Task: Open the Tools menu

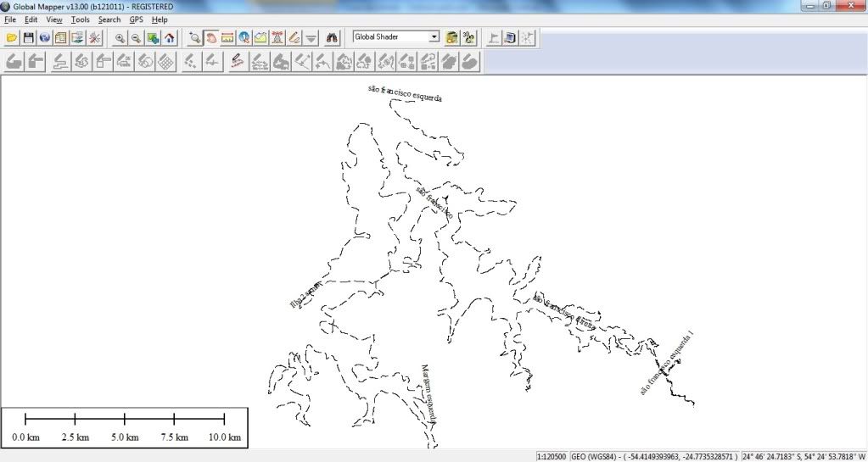Action: click(x=80, y=19)
